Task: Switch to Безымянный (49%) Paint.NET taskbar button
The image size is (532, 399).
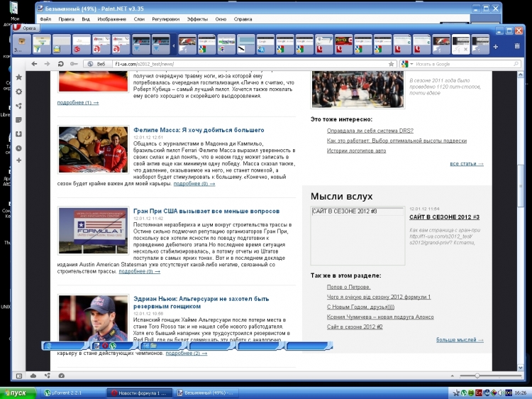Action: pyautogui.click(x=207, y=393)
